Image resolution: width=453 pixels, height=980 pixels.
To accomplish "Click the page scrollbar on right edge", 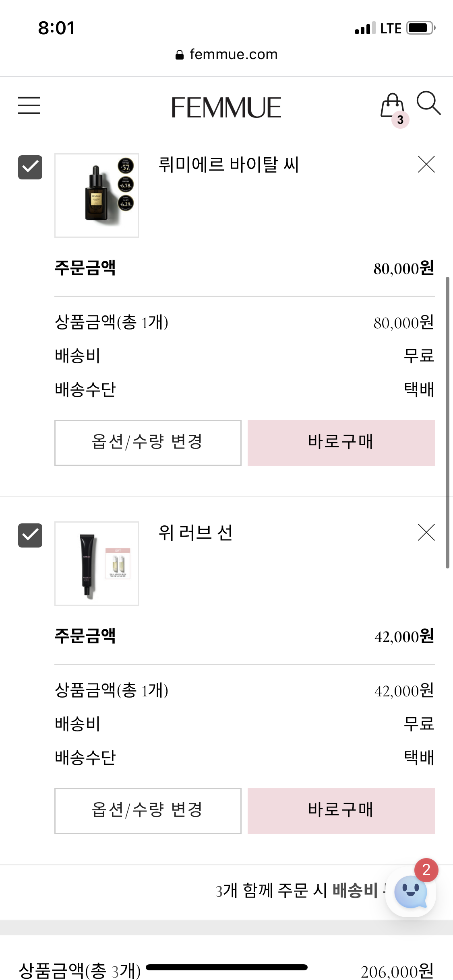I will tap(447, 422).
